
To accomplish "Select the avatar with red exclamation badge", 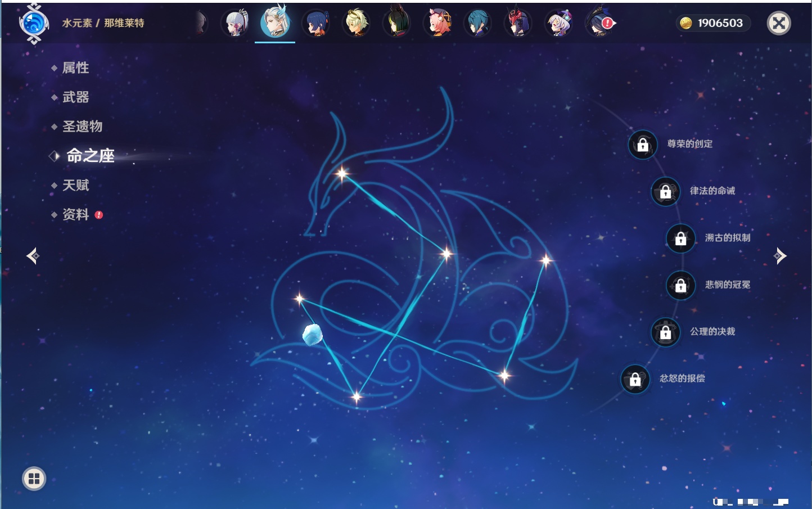I will [599, 23].
